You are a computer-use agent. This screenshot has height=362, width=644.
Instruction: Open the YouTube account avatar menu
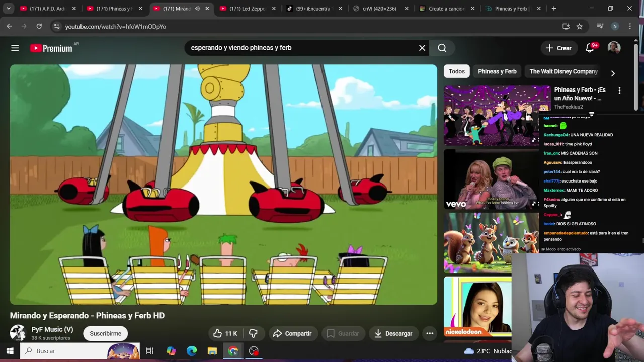tap(614, 48)
